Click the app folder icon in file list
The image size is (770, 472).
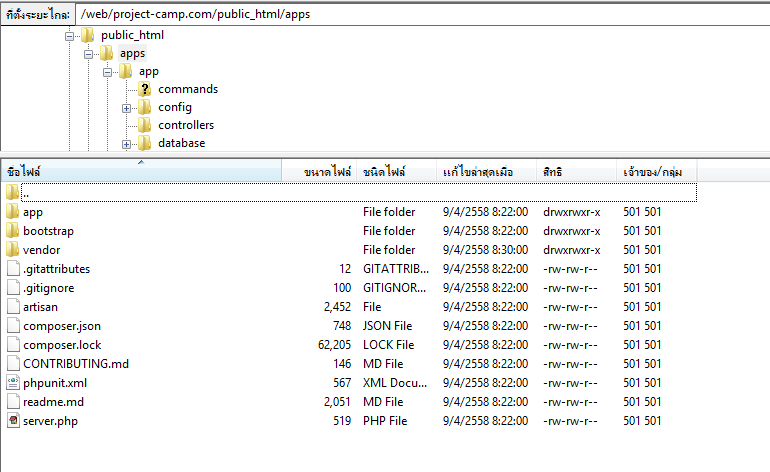coord(12,212)
